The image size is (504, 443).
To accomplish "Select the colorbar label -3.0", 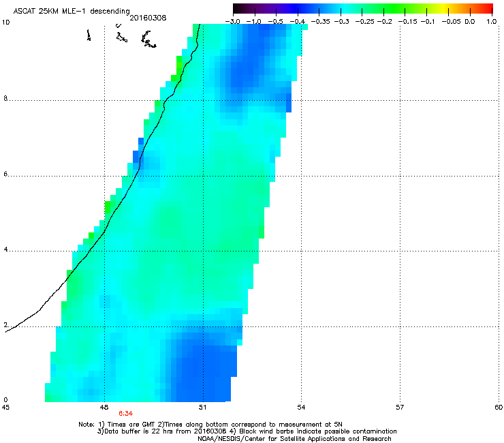I will point(232,22).
